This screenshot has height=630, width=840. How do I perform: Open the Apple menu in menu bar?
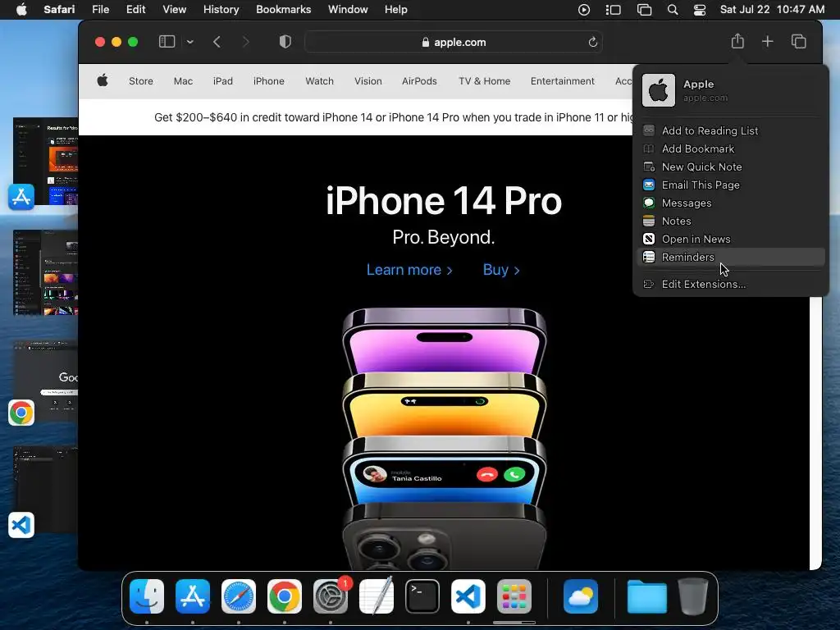coord(21,10)
